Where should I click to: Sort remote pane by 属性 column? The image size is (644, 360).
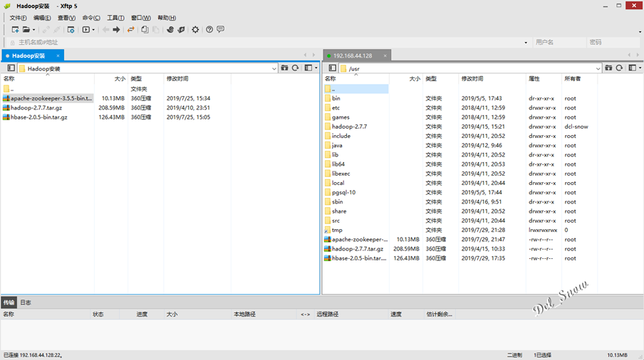(x=544, y=78)
